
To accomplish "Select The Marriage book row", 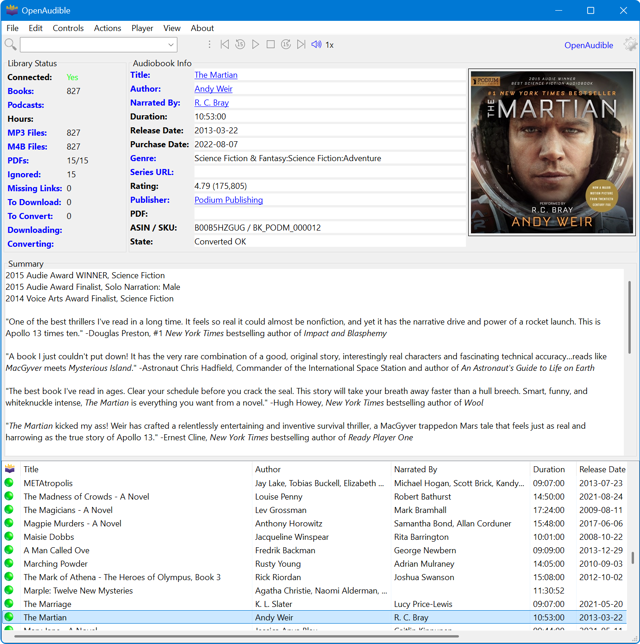I will [315, 604].
